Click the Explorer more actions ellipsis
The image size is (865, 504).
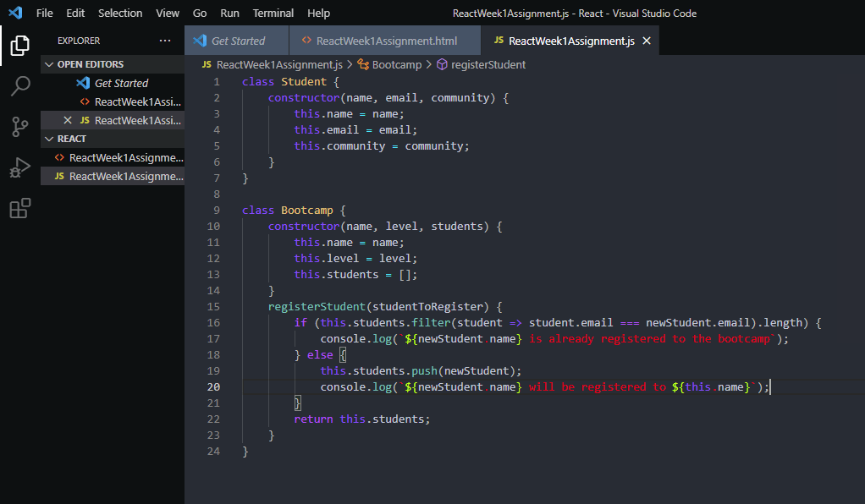164,41
